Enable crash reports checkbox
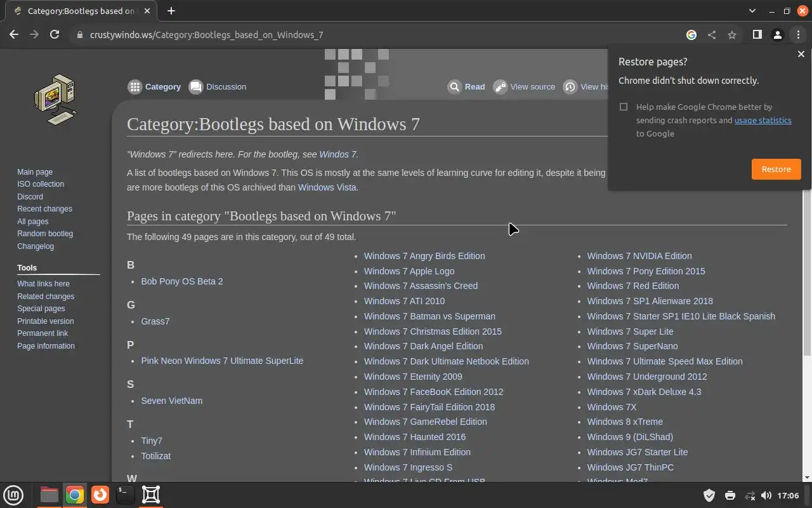This screenshot has height=508, width=812. point(624,107)
